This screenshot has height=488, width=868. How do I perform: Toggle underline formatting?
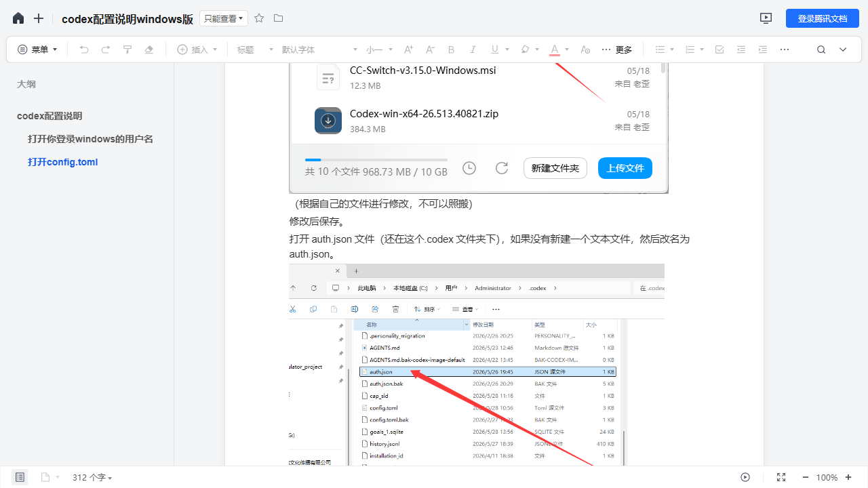pos(494,49)
